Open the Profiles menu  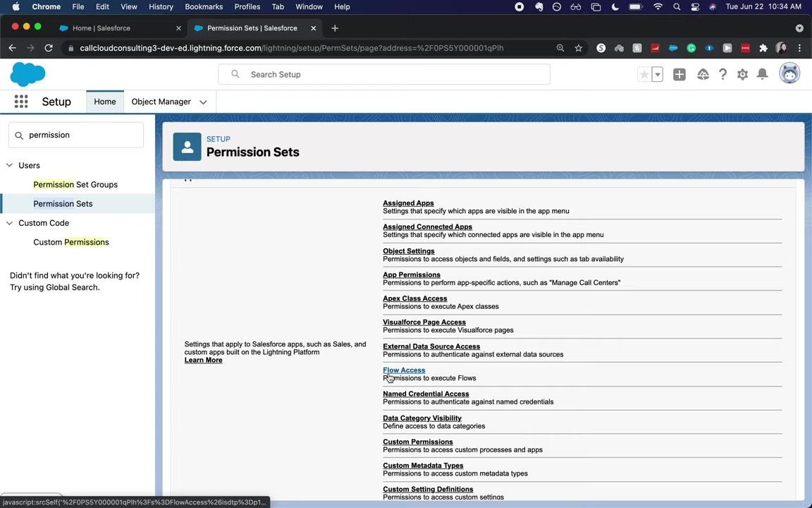(247, 7)
